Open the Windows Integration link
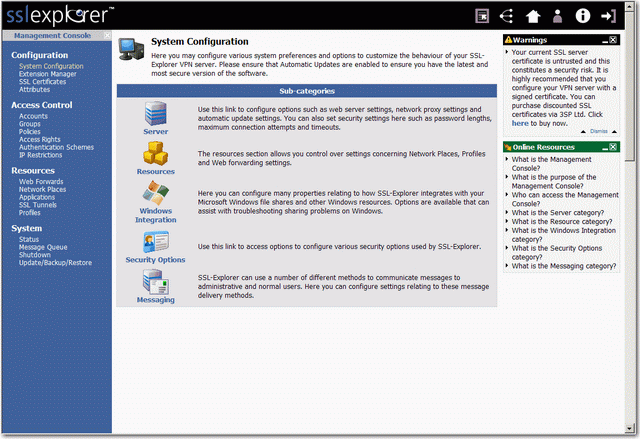 [156, 215]
